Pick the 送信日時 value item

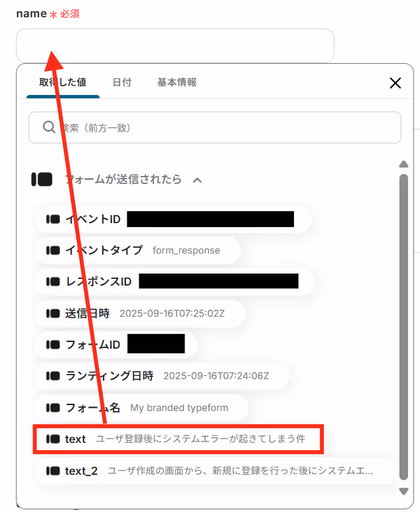click(139, 313)
